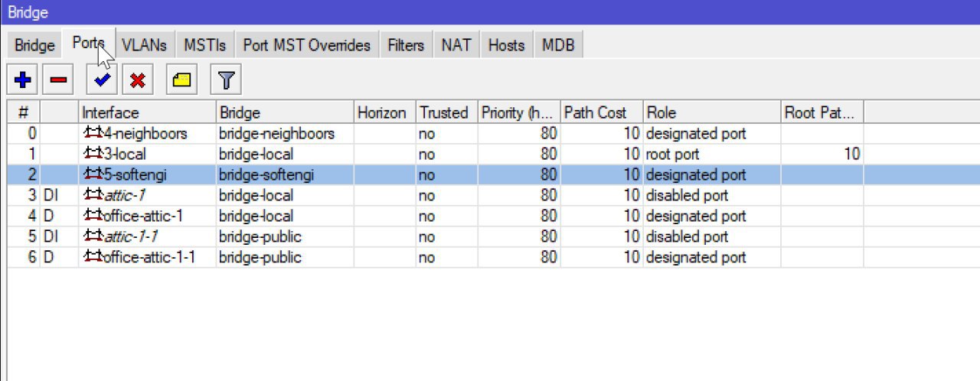980x381 pixels.
Task: Open the MDB tab
Action: [558, 45]
